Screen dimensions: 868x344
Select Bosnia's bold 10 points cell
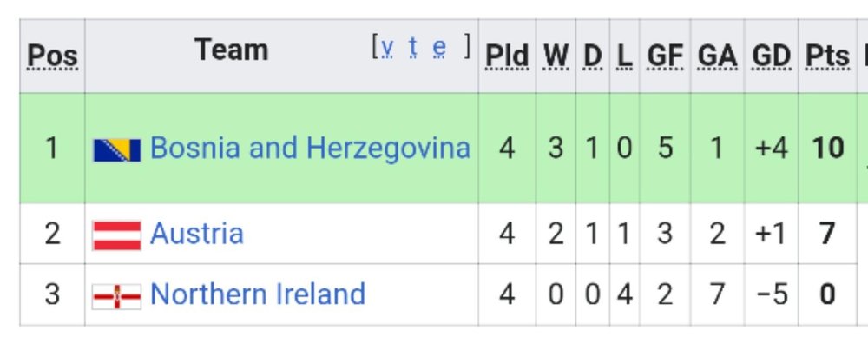click(827, 148)
